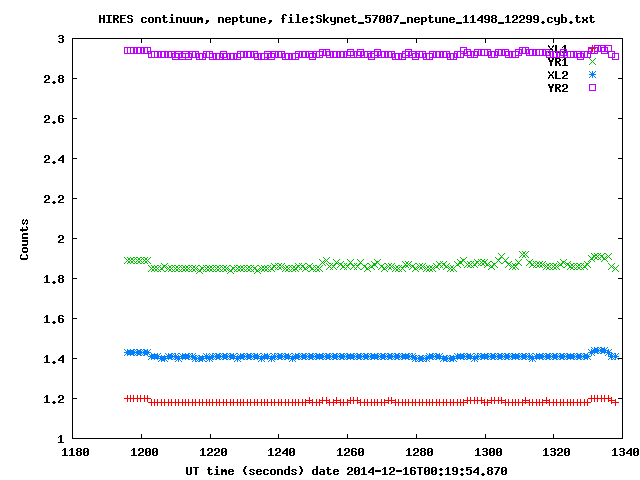Screen dimensions: 640x480
Task: Click y-axis tick label 2.2
Action: pos(54,199)
